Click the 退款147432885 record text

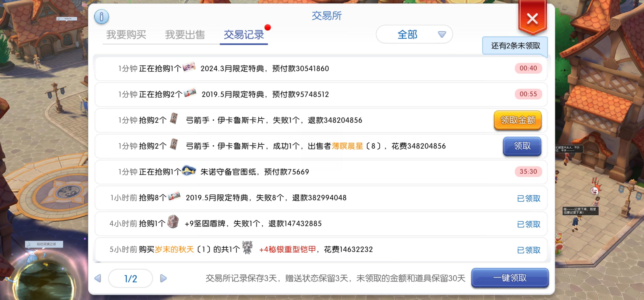[295, 224]
